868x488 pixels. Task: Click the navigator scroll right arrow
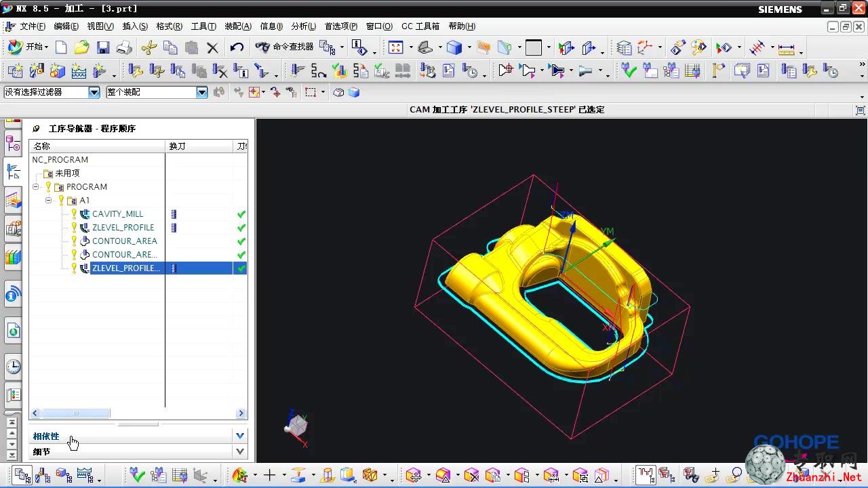coord(241,413)
